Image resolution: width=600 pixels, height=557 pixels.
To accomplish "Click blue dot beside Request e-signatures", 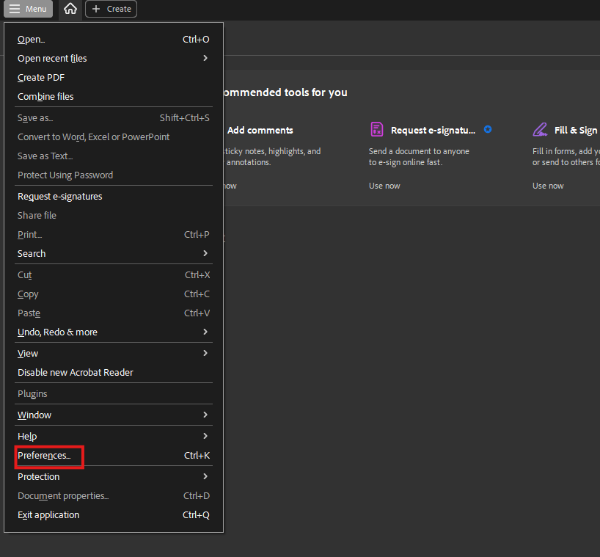I will pyautogui.click(x=488, y=129).
